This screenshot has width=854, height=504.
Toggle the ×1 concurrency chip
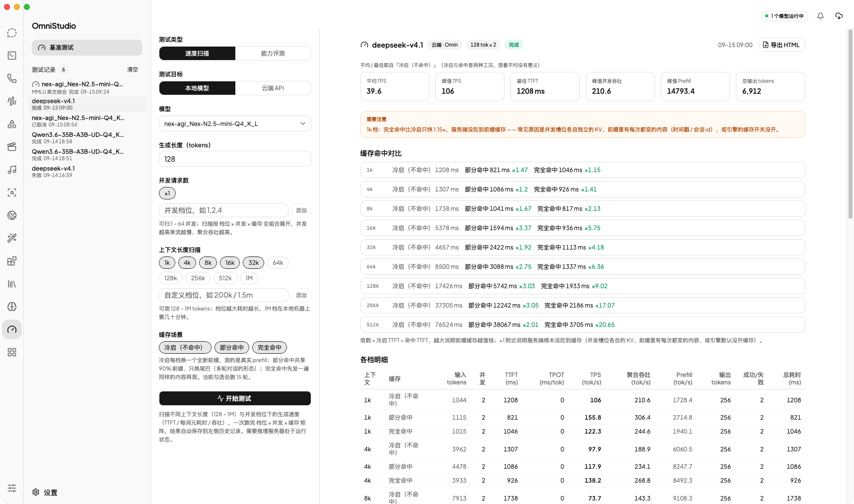click(167, 193)
